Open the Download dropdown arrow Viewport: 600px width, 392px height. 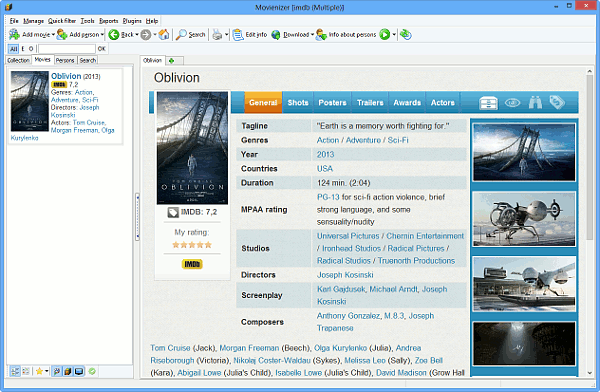[312, 34]
